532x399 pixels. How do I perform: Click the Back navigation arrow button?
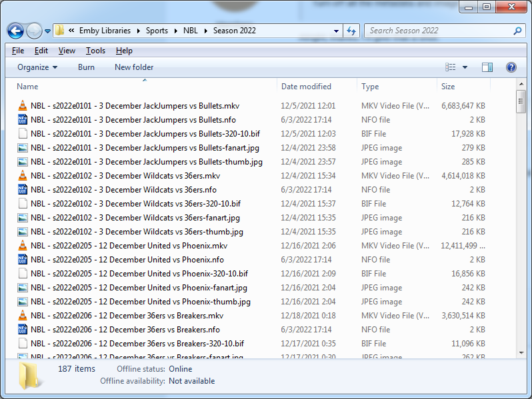click(x=15, y=31)
